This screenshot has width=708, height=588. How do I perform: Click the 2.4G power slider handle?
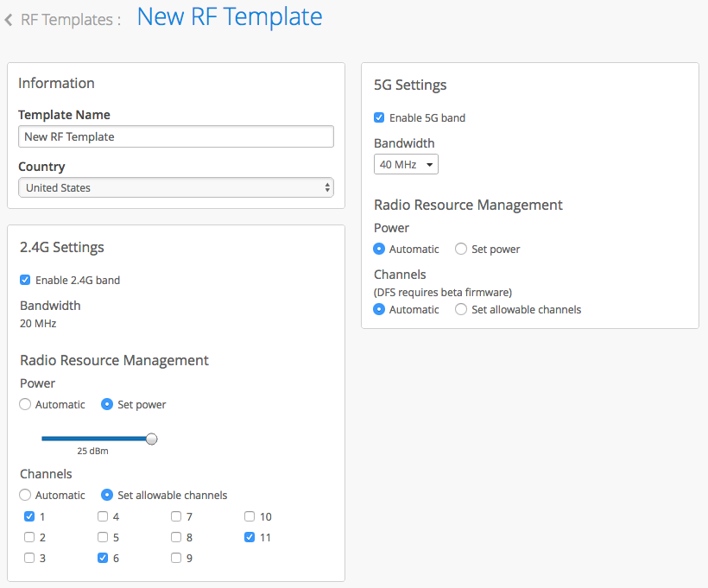152,439
